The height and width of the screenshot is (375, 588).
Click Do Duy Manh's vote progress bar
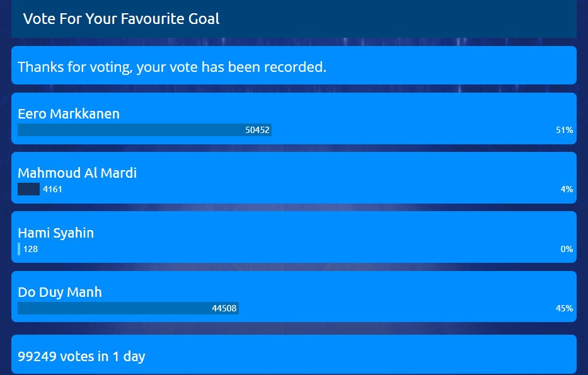point(113,308)
